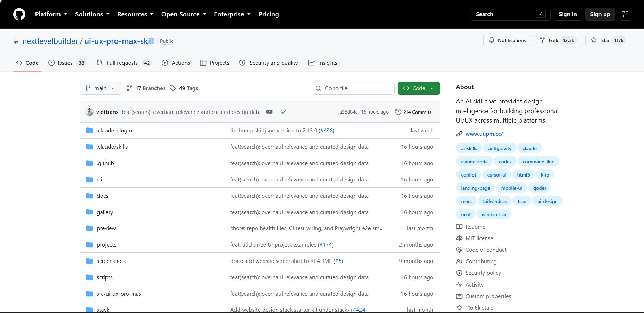
Task: Open viettranx avatar thumbnail
Action: (89, 112)
